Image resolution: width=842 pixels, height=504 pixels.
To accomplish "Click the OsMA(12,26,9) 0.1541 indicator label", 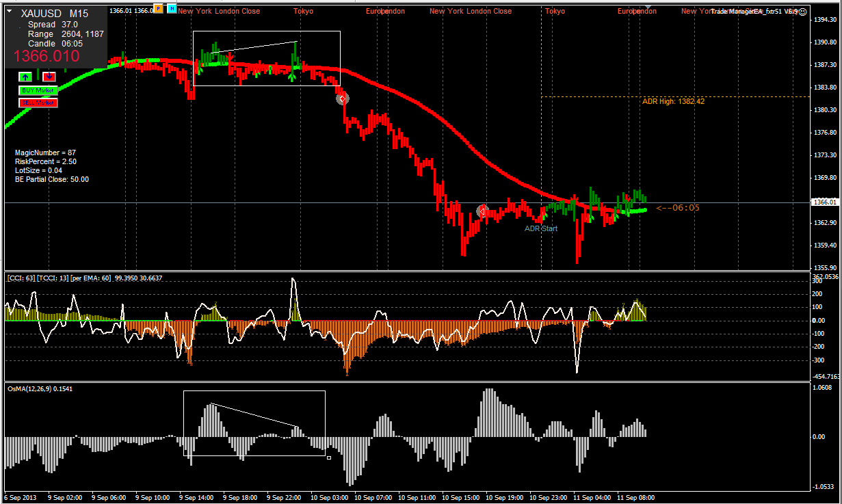I will (40, 388).
